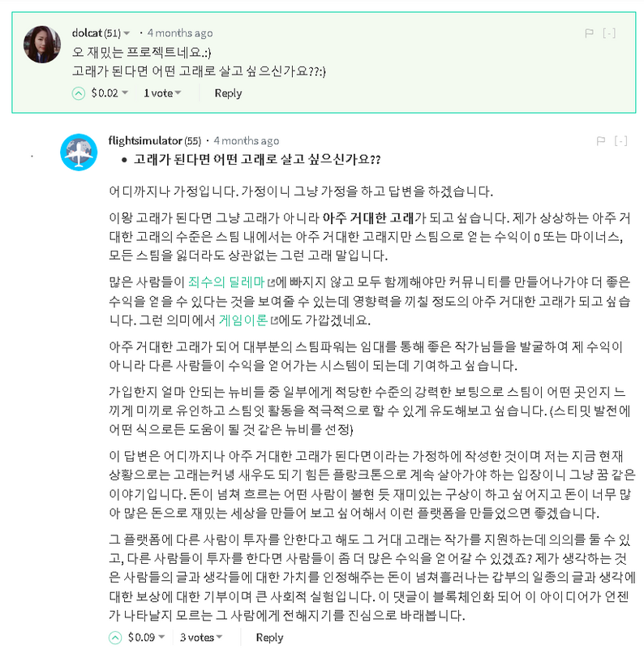Open flightsimulator's airplane avatar
Screen dimensions: 644x649
79,152
